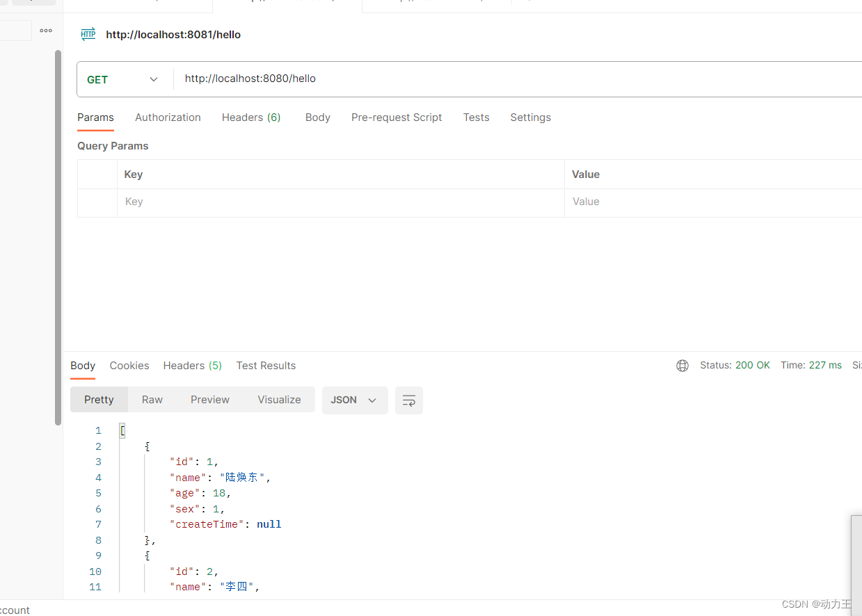Open the GET request method dropdown

pyautogui.click(x=123, y=79)
